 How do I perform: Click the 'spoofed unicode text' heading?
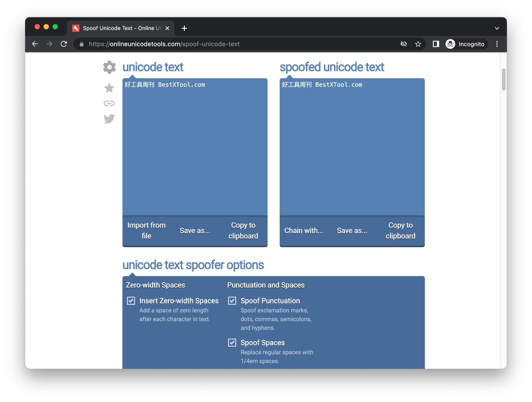click(332, 67)
